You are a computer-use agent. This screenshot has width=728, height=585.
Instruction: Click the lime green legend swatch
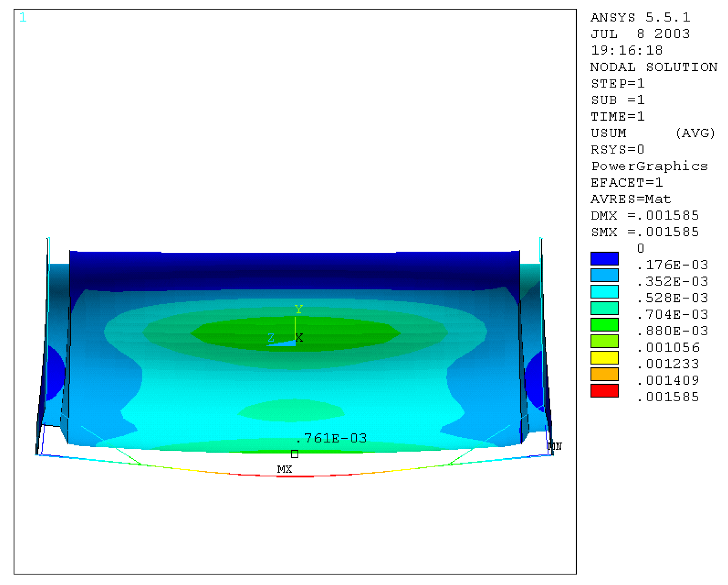[604, 341]
